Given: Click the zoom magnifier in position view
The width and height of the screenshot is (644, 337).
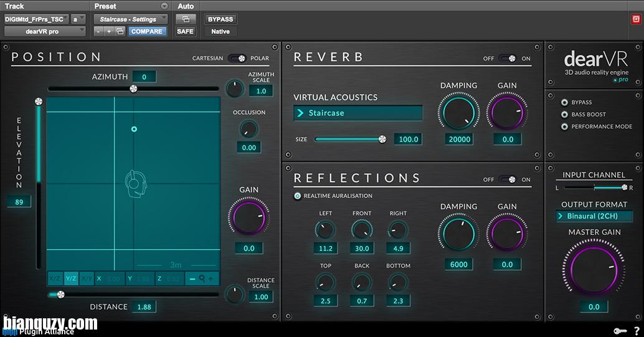Looking at the screenshot, I should click(x=202, y=278).
